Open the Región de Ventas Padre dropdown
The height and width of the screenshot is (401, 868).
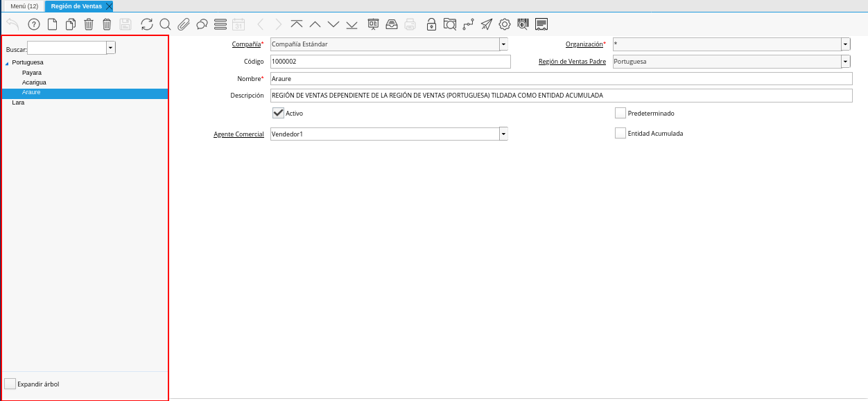[845, 62]
